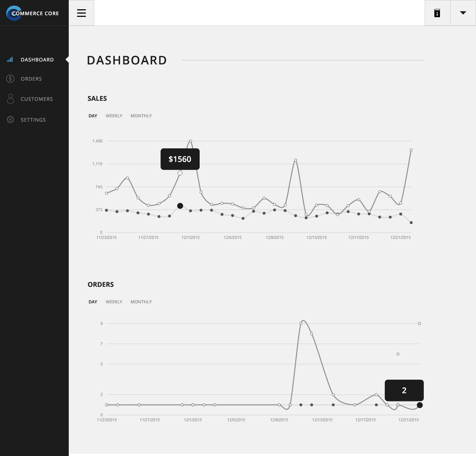
Task: Open Settings from the sidebar menu
Action: click(x=33, y=120)
